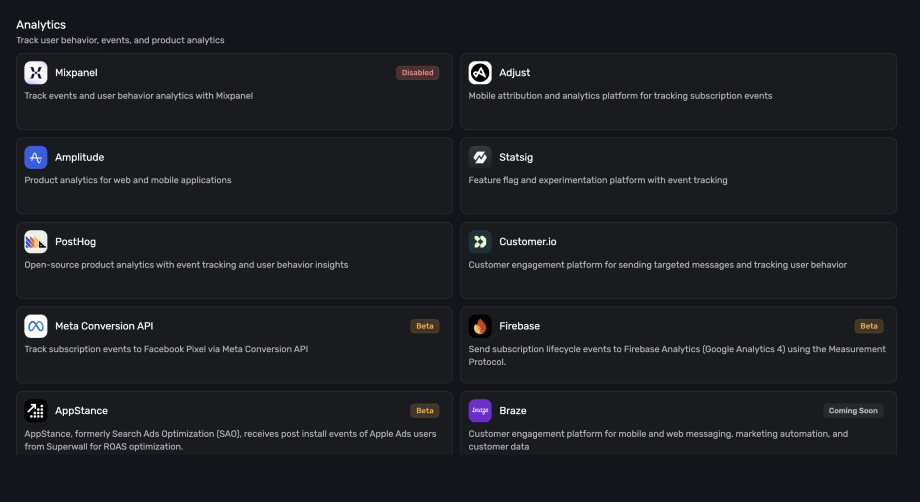Click the Statsig logo icon
The width and height of the screenshot is (920, 502).
[x=480, y=157]
